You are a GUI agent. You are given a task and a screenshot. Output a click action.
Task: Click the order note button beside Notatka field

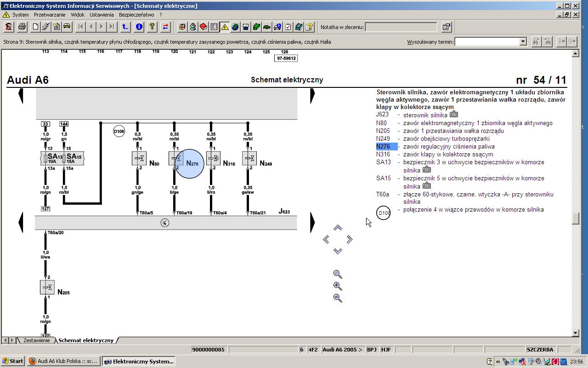[x=447, y=27]
